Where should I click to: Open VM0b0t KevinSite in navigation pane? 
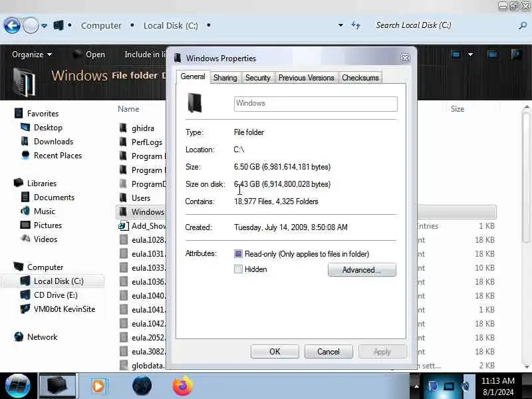(65, 309)
